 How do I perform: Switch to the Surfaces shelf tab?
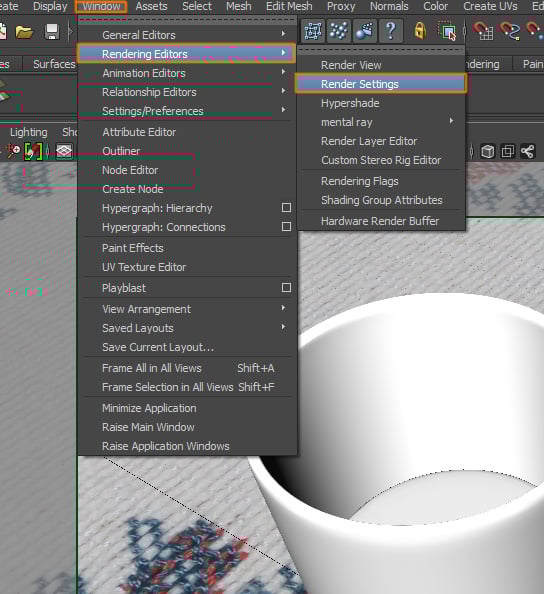pyautogui.click(x=54, y=64)
